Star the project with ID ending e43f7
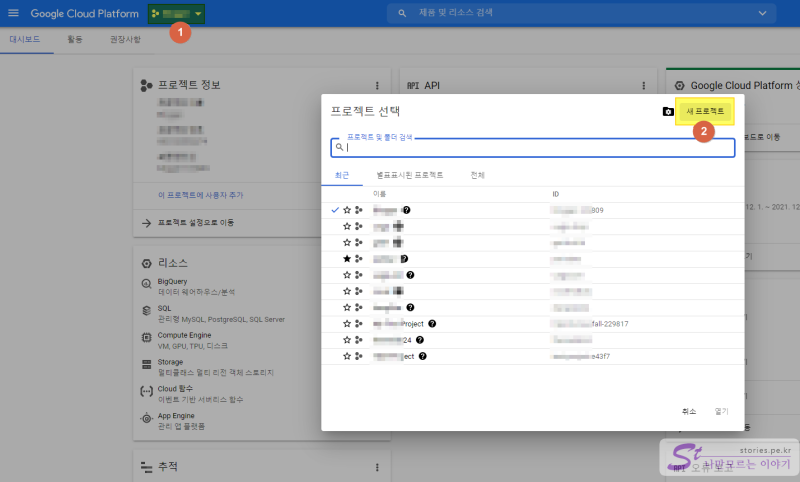 coord(347,357)
